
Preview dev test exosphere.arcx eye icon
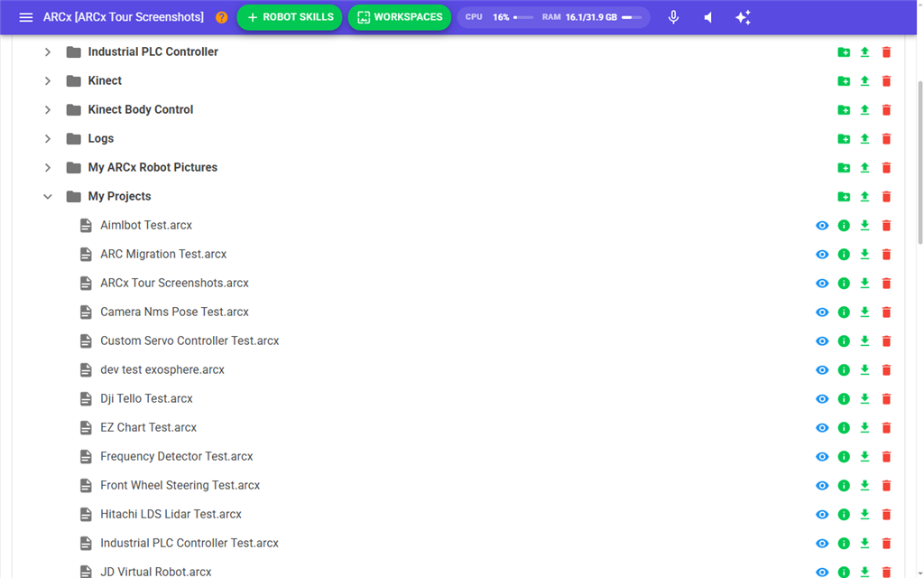pos(822,369)
